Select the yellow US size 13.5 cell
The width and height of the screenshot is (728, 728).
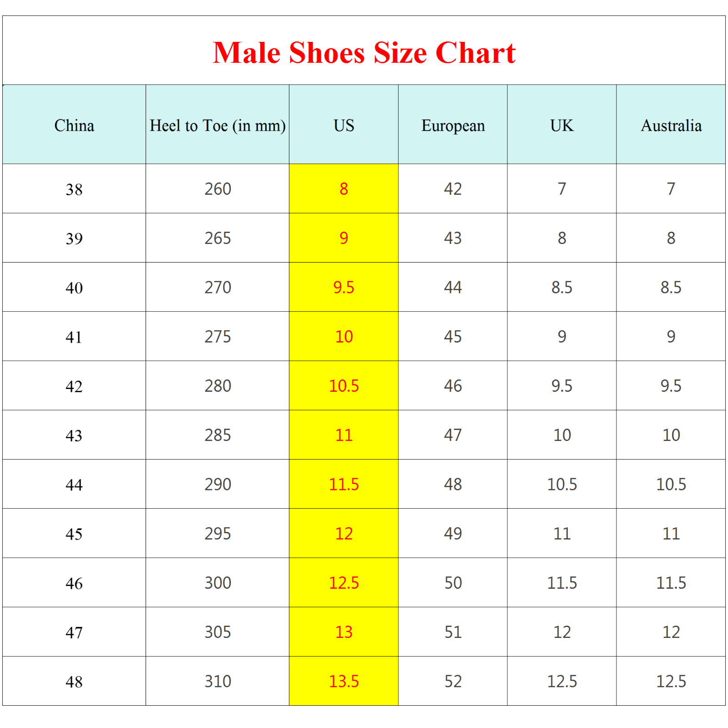click(344, 681)
